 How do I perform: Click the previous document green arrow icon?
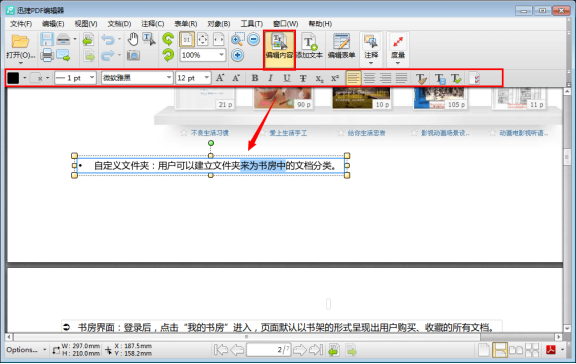[x=88, y=39]
